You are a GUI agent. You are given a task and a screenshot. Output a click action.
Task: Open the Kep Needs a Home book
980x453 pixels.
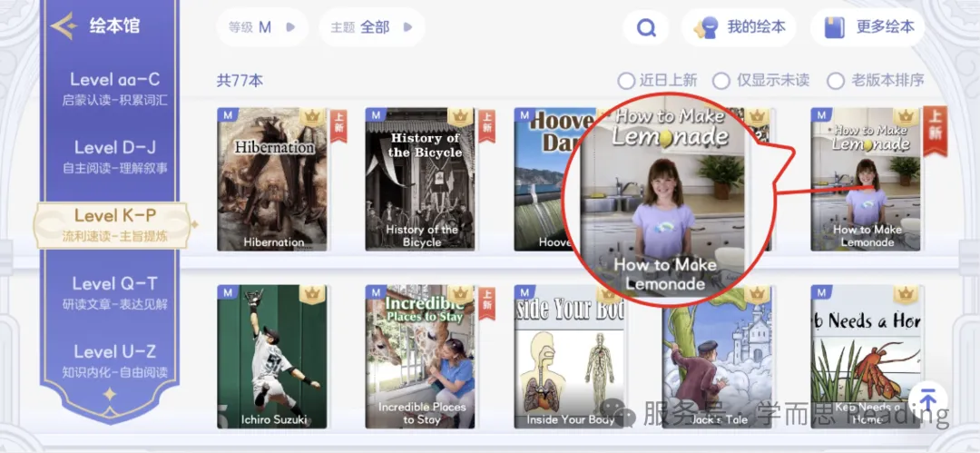(866, 357)
